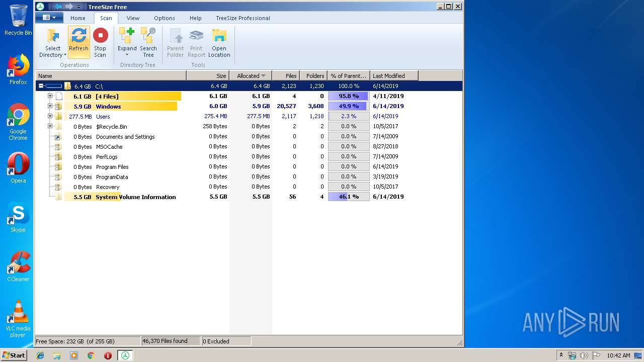Select the Skype desktop shortcut
The height and width of the screenshot is (362, 644).
(x=18, y=217)
